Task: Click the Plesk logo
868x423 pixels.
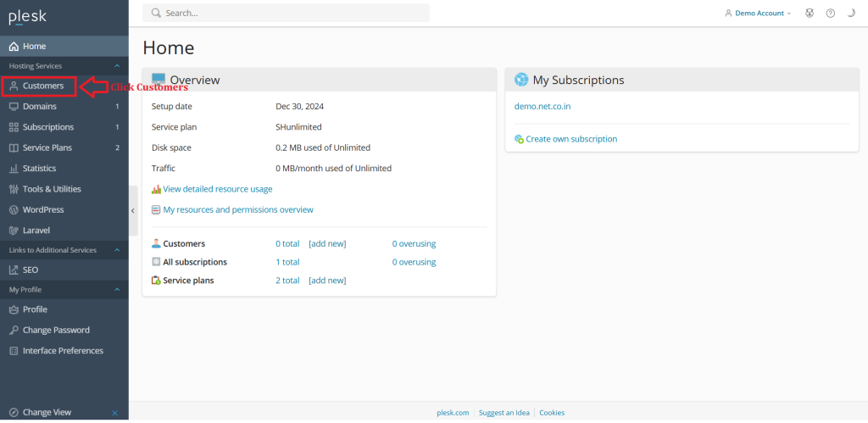Action: click(x=28, y=17)
